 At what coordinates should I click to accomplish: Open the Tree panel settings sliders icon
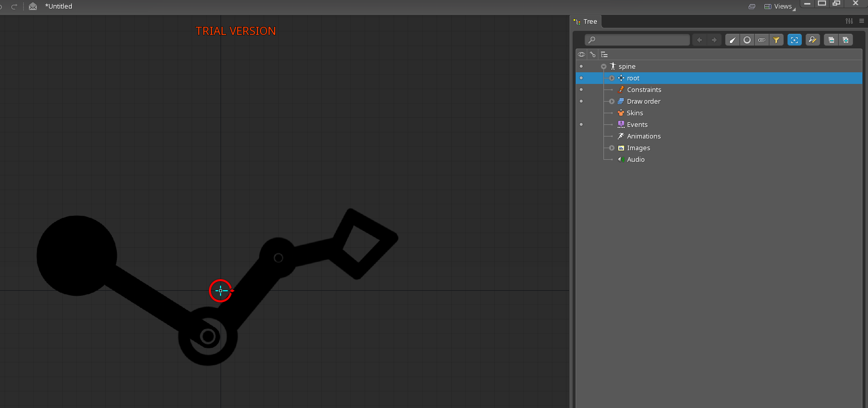[x=849, y=21]
